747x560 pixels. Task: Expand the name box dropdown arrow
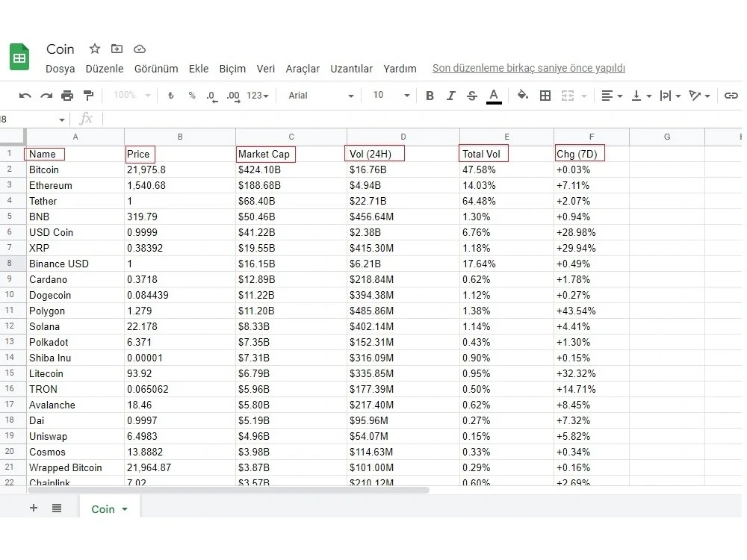(x=62, y=119)
